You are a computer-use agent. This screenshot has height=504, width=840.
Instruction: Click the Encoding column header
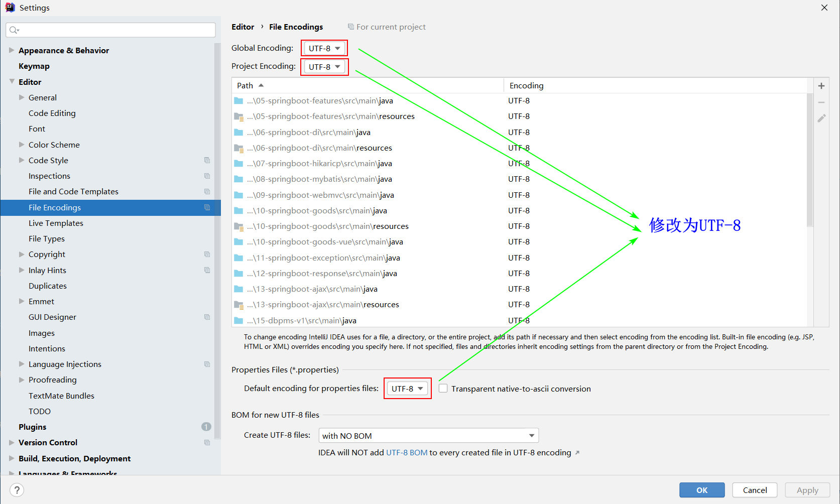(655, 85)
